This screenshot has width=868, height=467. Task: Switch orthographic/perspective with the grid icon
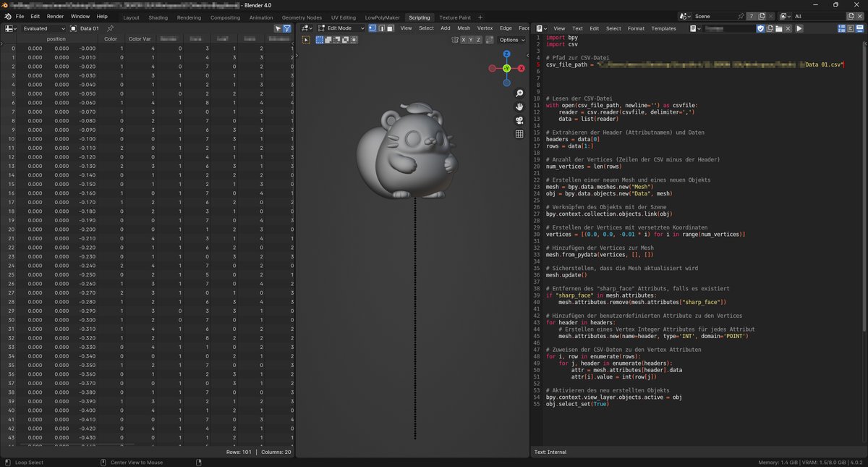click(519, 134)
